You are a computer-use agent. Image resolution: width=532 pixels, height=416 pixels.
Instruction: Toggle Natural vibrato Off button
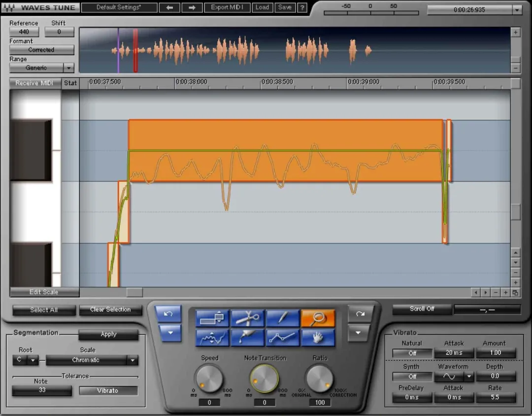coord(412,353)
